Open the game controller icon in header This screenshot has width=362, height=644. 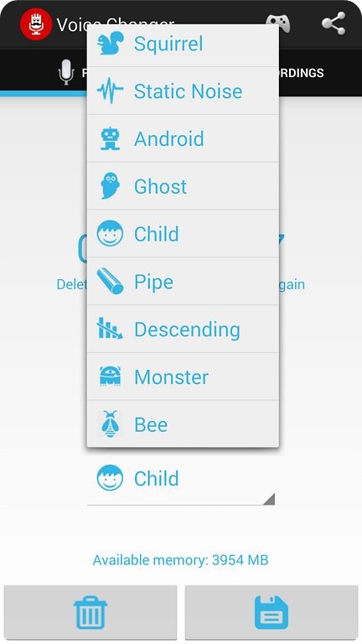(278, 23)
